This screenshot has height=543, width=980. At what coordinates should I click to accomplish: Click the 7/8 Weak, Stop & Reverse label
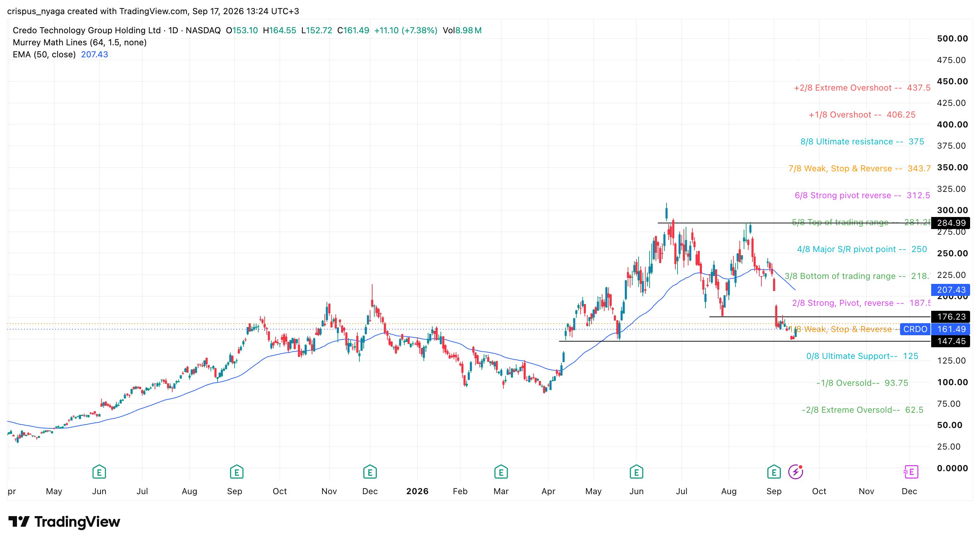coord(859,168)
